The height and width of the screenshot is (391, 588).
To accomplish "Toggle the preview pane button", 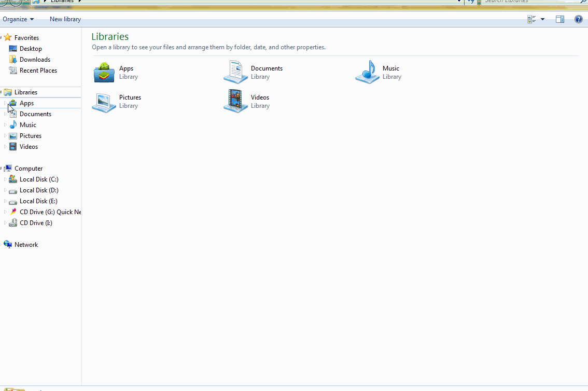I will point(560,19).
